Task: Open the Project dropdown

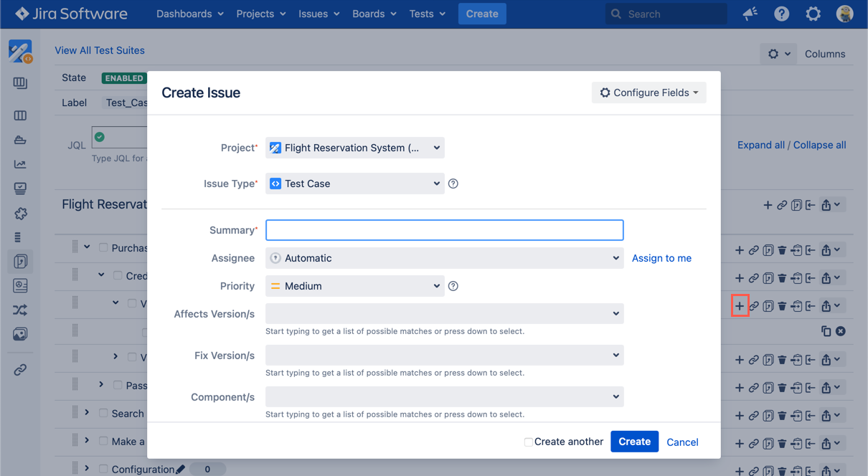Action: pyautogui.click(x=355, y=148)
